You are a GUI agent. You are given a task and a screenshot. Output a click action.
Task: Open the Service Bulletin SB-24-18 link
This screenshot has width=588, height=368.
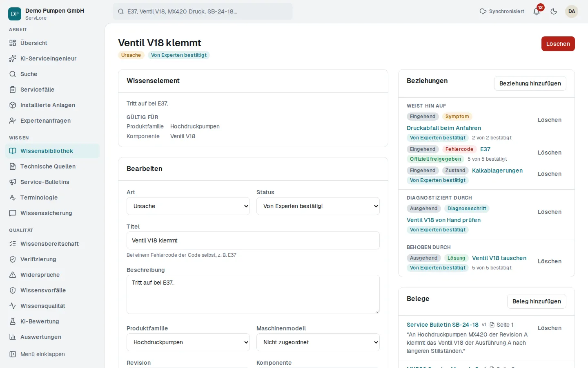point(443,325)
